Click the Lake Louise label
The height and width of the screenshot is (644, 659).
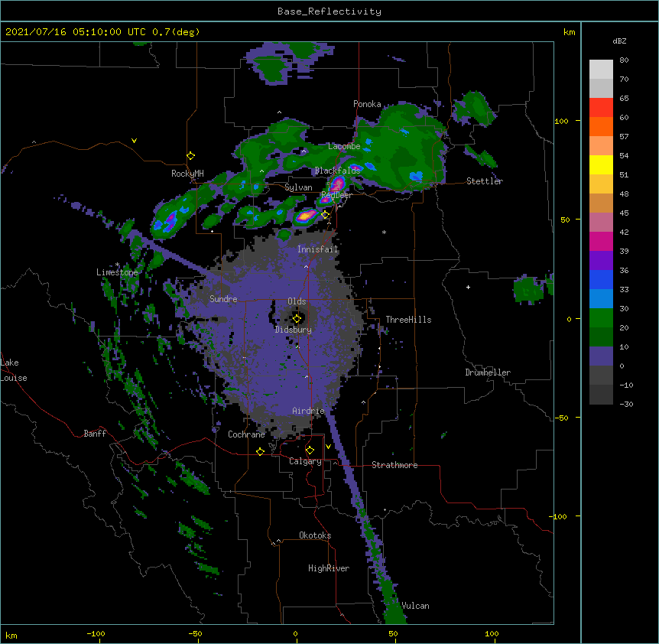[14, 370]
